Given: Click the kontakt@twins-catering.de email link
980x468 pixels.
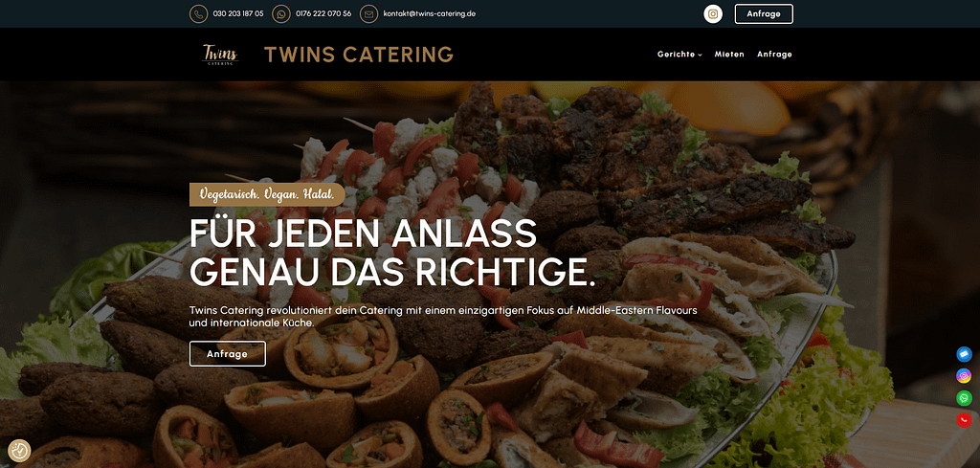Looking at the screenshot, I should click(x=430, y=13).
